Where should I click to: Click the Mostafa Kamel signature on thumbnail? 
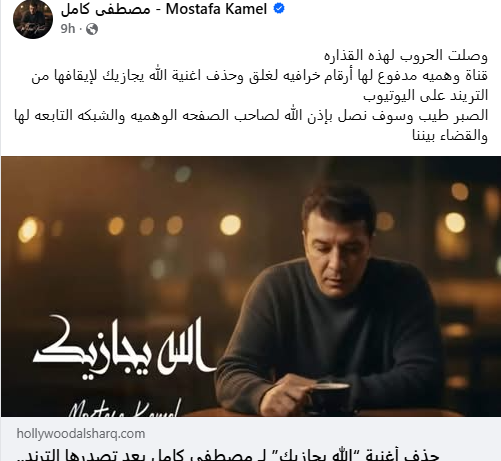[x=124, y=407]
